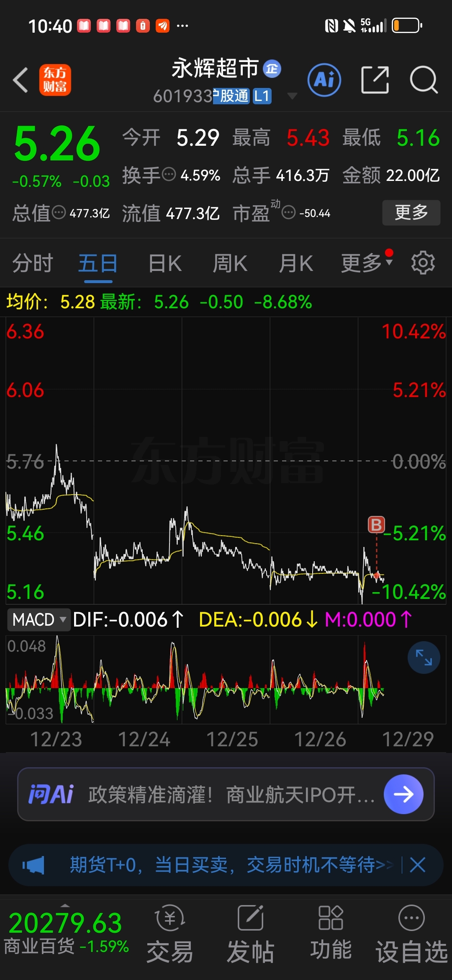Open the 期货T+0 promotion link

click(231, 865)
